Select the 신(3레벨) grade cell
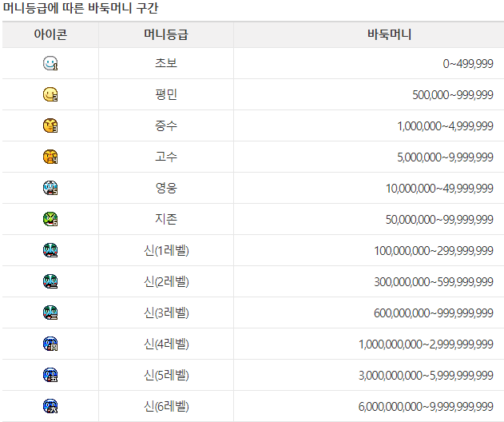The width and height of the screenshot is (504, 422). pyautogui.click(x=166, y=313)
